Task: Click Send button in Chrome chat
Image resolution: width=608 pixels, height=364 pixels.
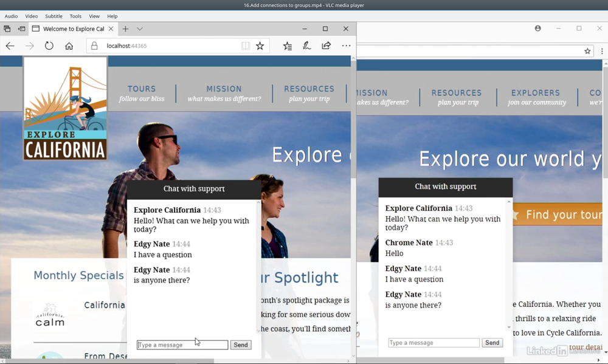Action: click(492, 343)
